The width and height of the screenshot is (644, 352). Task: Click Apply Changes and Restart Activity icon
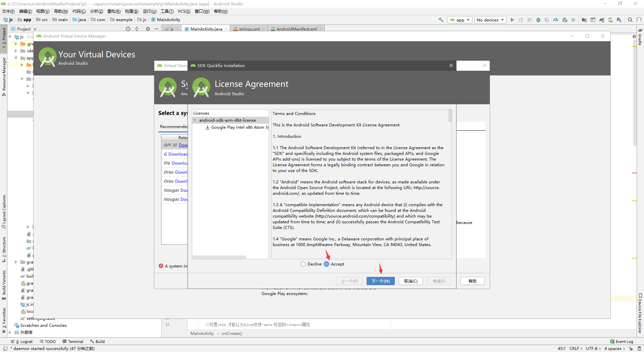(x=521, y=20)
